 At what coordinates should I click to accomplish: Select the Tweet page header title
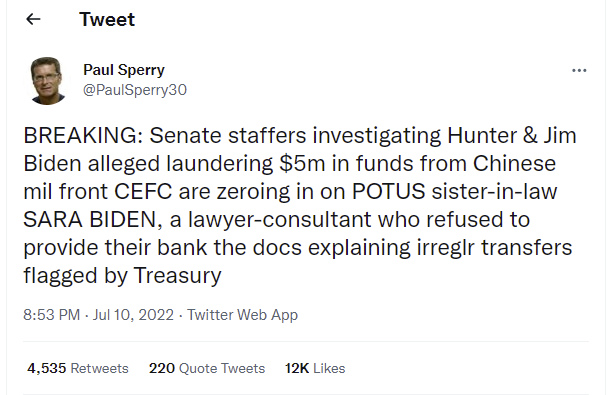(107, 19)
